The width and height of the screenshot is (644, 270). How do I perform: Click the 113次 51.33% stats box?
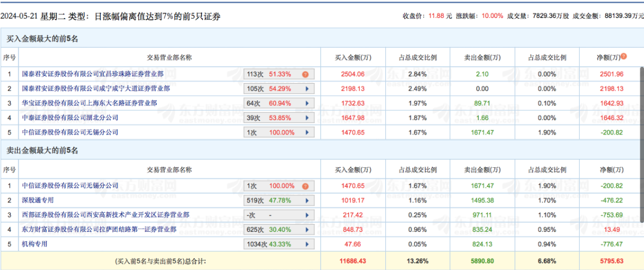click(x=279, y=75)
